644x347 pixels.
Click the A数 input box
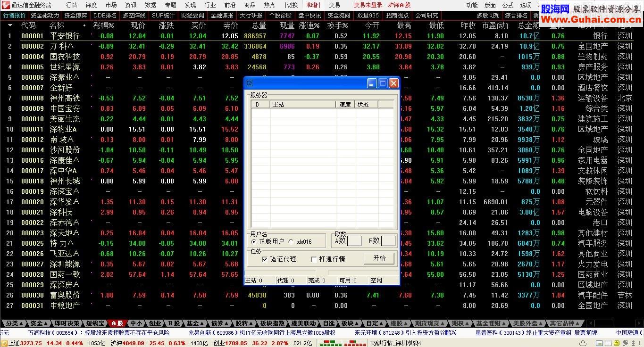click(x=354, y=241)
